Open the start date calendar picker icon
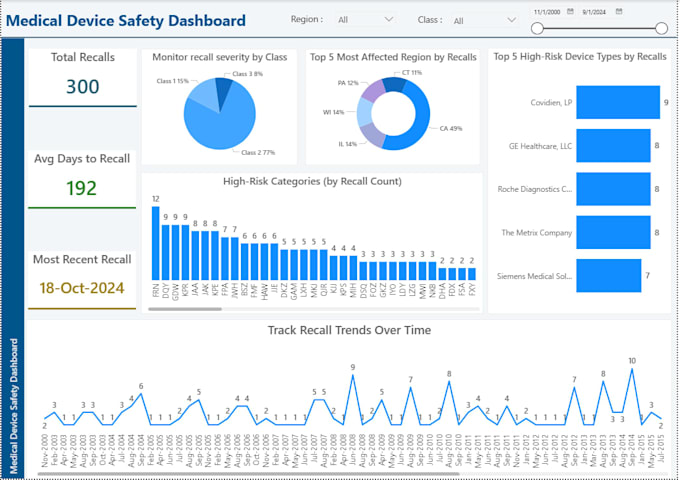The width and height of the screenshot is (680, 480). pos(570,12)
